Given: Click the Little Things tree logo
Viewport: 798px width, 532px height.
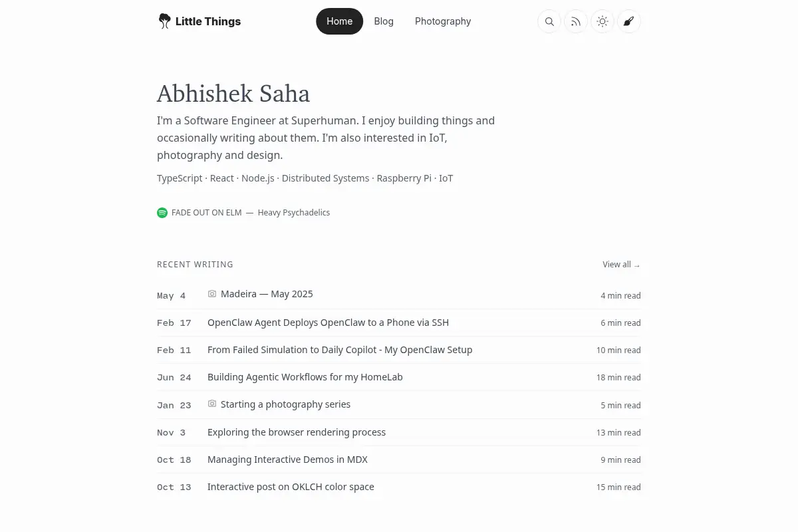Looking at the screenshot, I should (164, 21).
